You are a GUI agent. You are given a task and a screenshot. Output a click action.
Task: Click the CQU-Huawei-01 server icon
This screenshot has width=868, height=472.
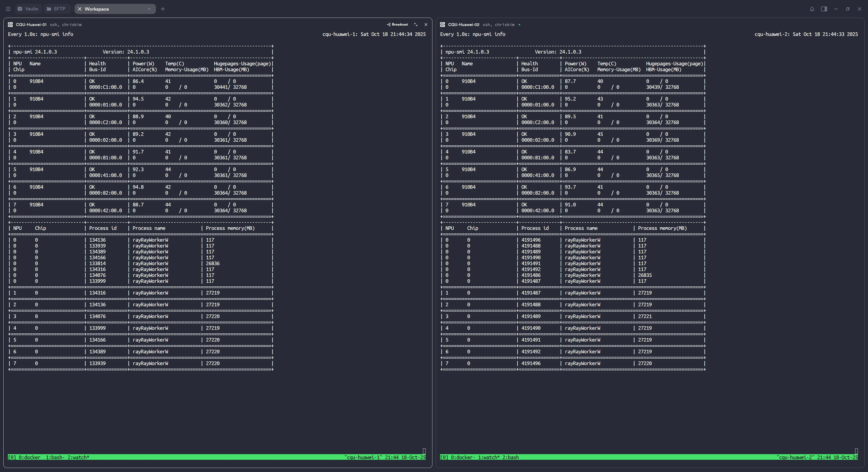coord(10,25)
